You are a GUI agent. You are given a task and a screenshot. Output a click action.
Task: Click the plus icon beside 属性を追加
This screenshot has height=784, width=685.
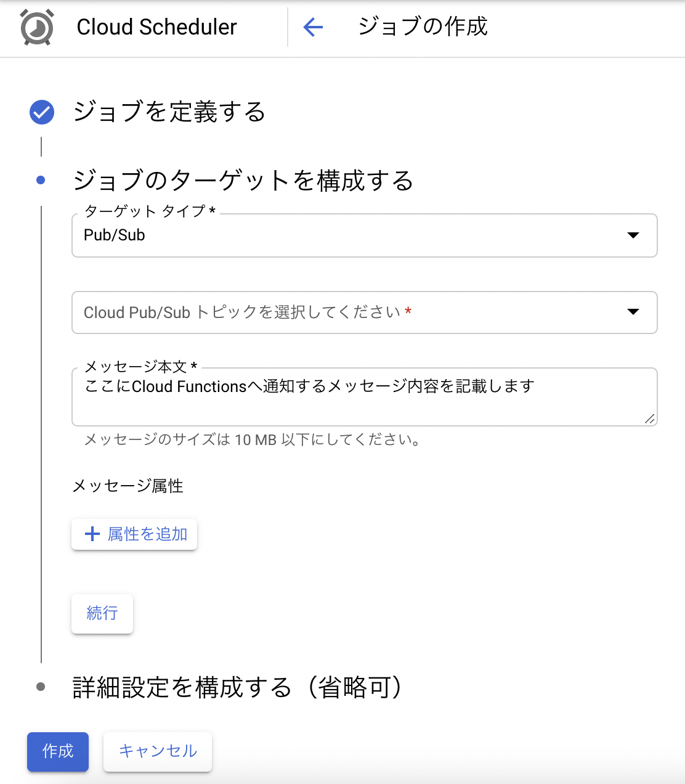click(x=92, y=534)
